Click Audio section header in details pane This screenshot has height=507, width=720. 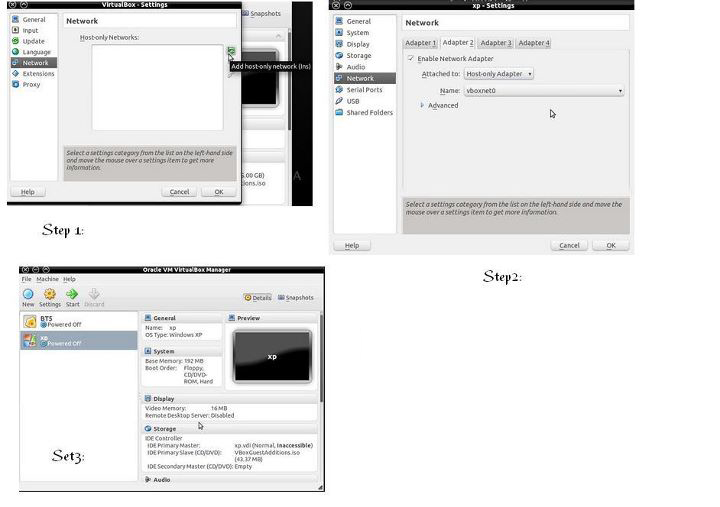[x=230, y=479]
